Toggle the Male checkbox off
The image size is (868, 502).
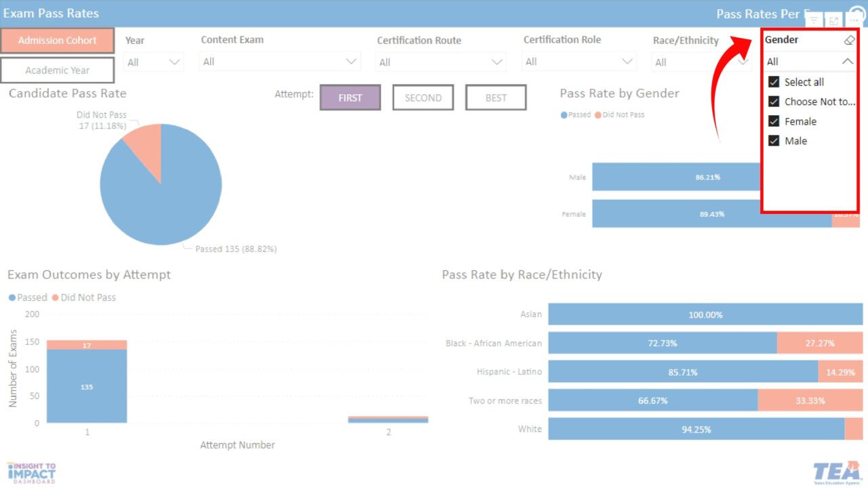coord(774,141)
